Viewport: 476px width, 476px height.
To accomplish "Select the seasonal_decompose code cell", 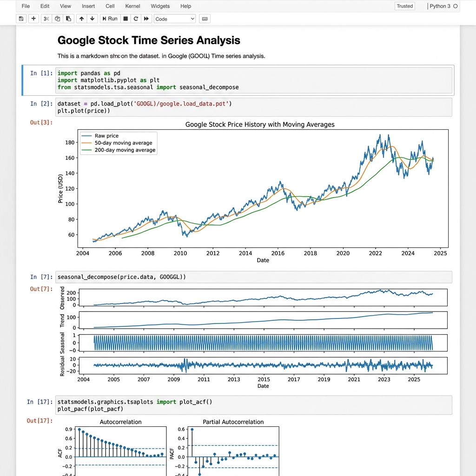I will (253, 277).
